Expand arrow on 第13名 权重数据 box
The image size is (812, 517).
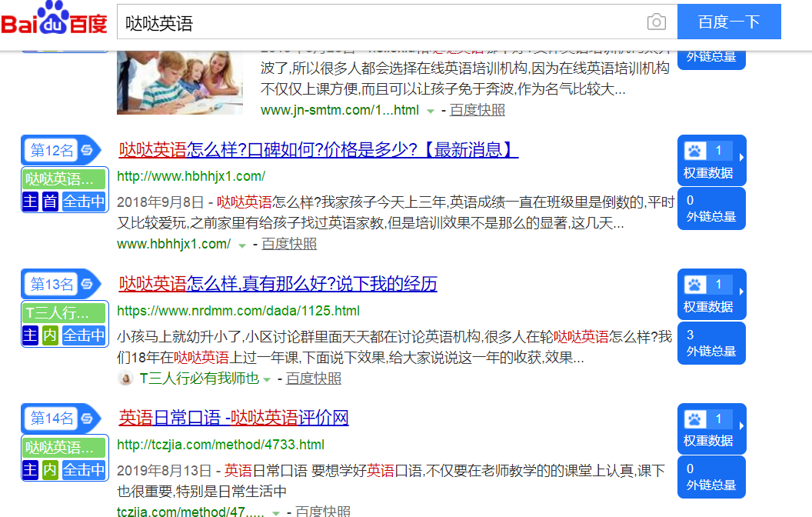[741, 291]
